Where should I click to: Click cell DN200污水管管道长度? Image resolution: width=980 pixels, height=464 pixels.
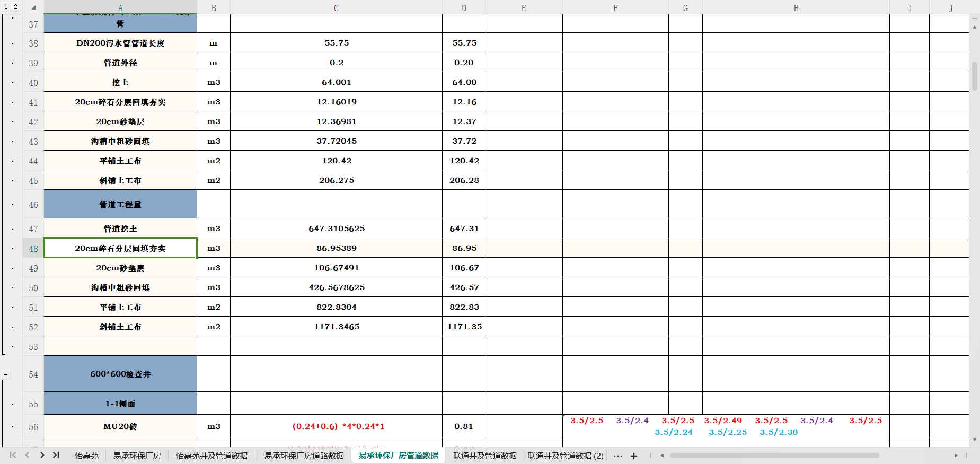[120, 43]
